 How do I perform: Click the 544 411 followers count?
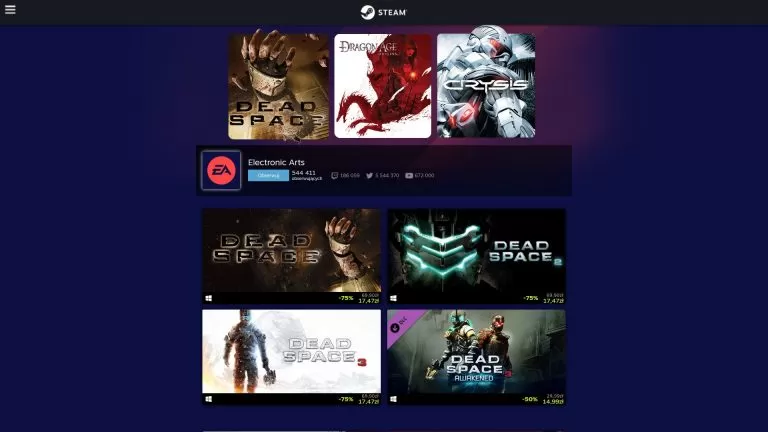(304, 173)
